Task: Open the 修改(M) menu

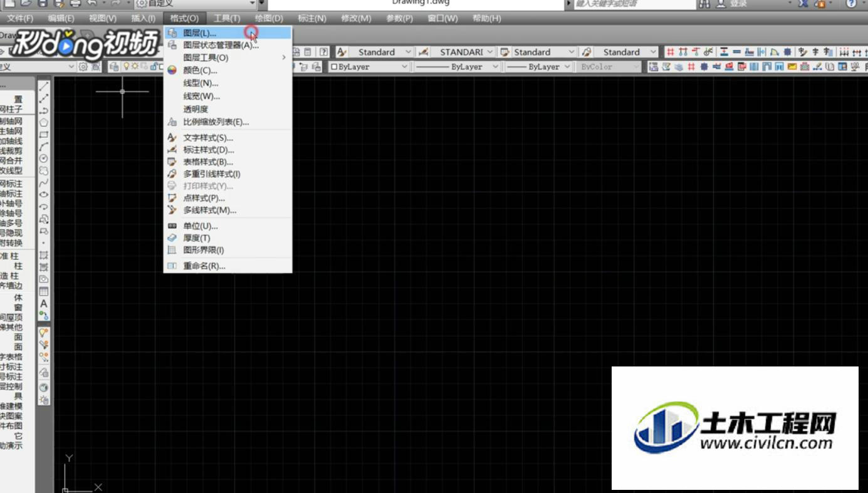Action: coord(356,18)
